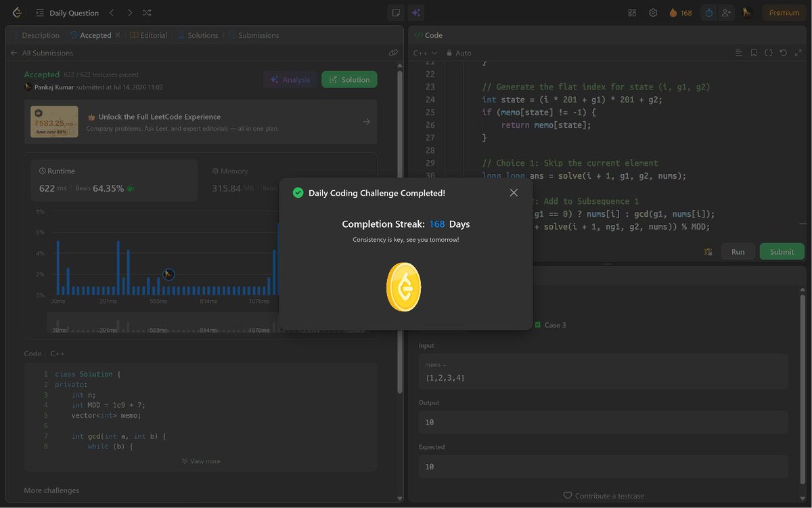Close the Daily Coding Challenge popup
Screen dimensions: 812x508
(x=514, y=193)
